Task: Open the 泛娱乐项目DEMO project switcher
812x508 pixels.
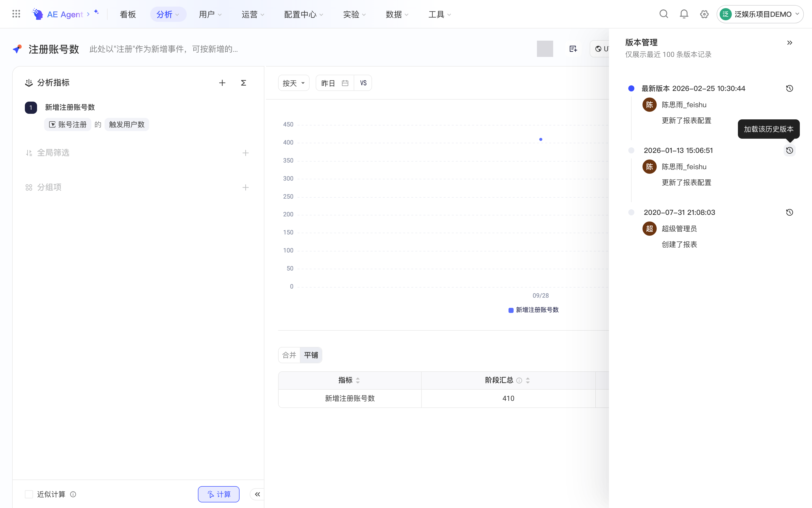Action: 760,14
